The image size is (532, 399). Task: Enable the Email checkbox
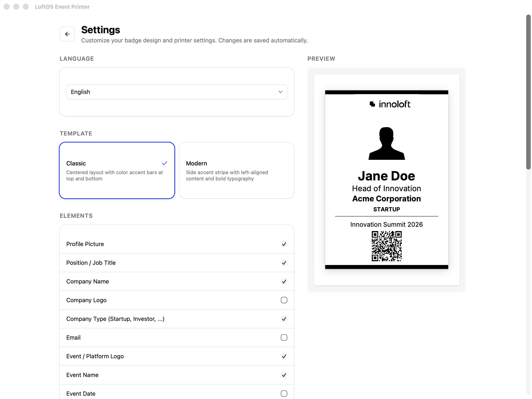[x=284, y=338]
